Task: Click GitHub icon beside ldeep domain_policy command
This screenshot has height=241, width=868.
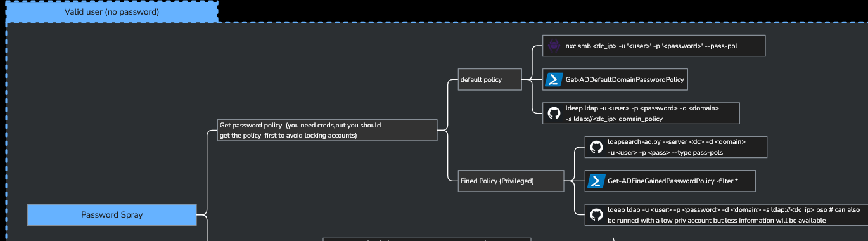Action: tap(554, 113)
